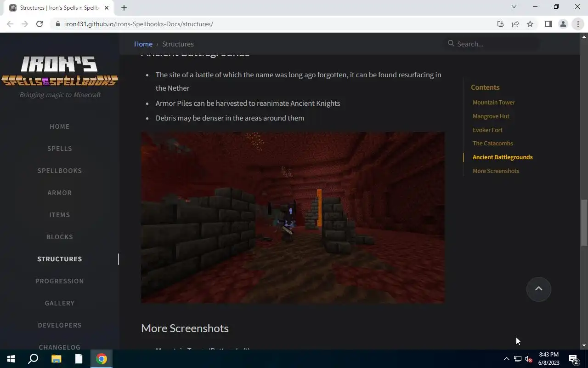
Task: Jump to Ancient Battlegrounds in contents
Action: point(503,157)
